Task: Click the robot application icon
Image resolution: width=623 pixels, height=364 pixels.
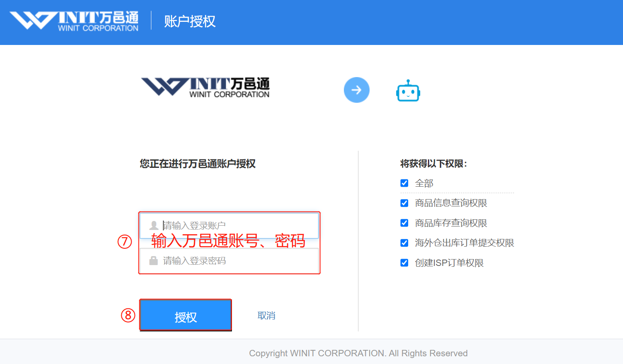Action: 408,90
